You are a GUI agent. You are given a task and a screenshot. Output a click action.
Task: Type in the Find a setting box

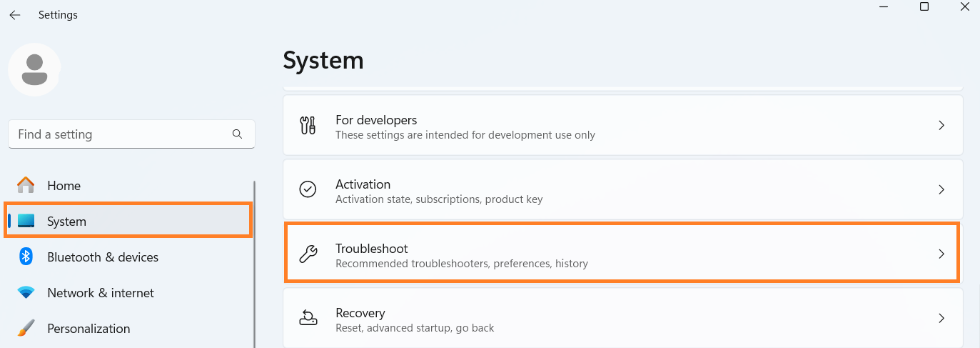click(x=121, y=134)
